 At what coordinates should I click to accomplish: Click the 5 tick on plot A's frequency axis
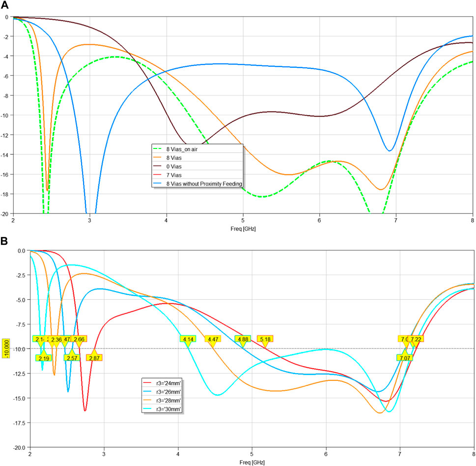click(x=243, y=220)
